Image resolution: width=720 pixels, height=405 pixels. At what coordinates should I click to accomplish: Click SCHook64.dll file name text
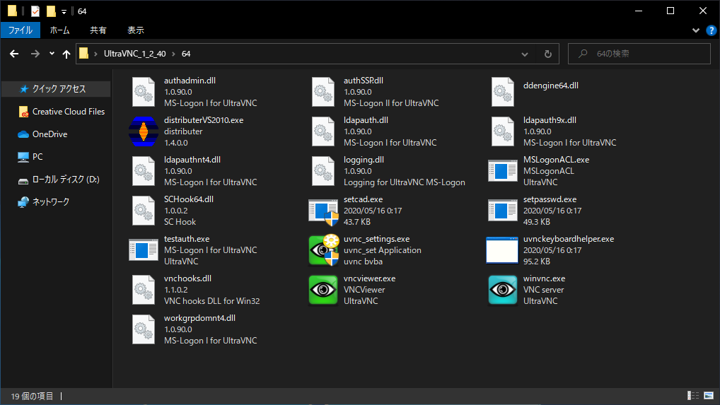(x=189, y=199)
